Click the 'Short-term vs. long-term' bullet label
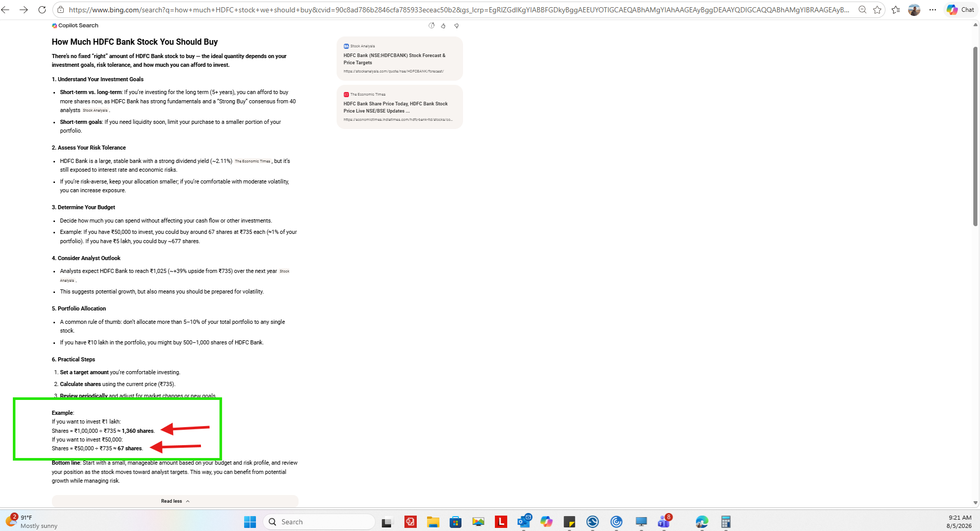 click(x=90, y=93)
